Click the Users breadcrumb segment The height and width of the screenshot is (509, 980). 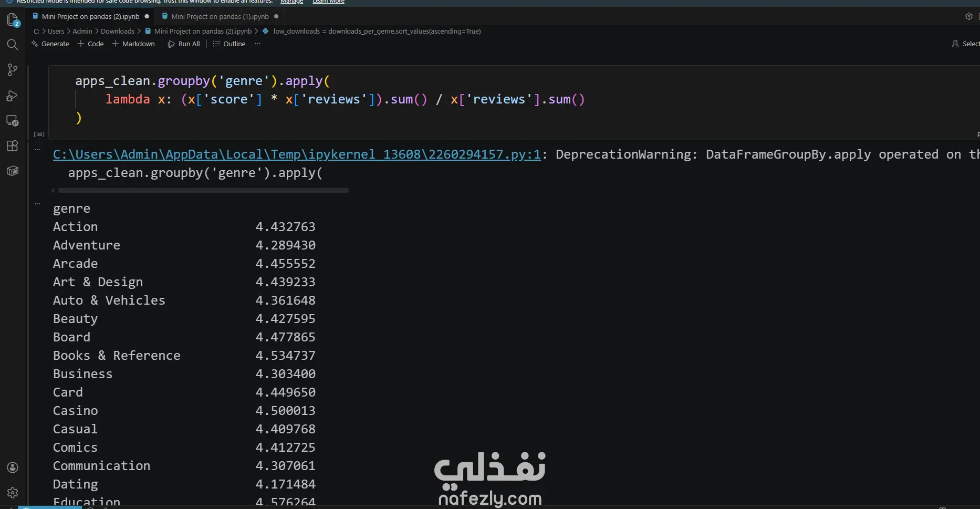point(56,31)
